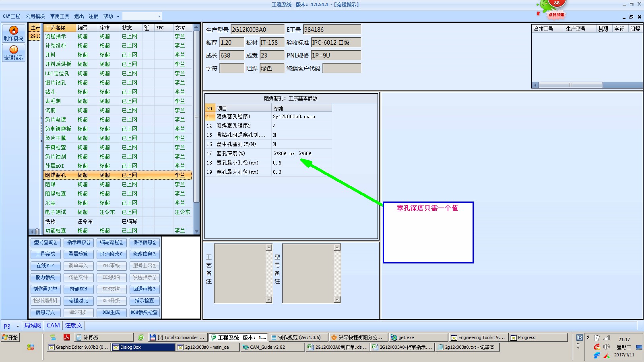644x362 pixels.
Task: Click 在线WIP button
Action: coord(45,266)
